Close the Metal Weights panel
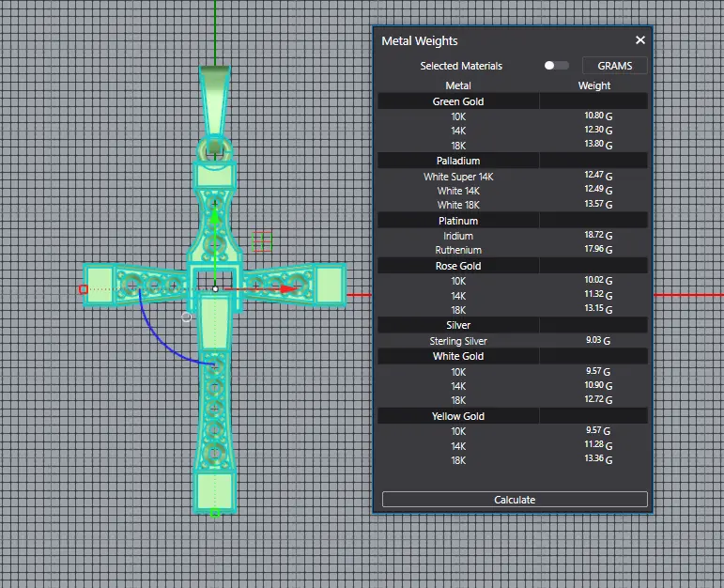Screen dimensions: 724x588 pos(640,40)
